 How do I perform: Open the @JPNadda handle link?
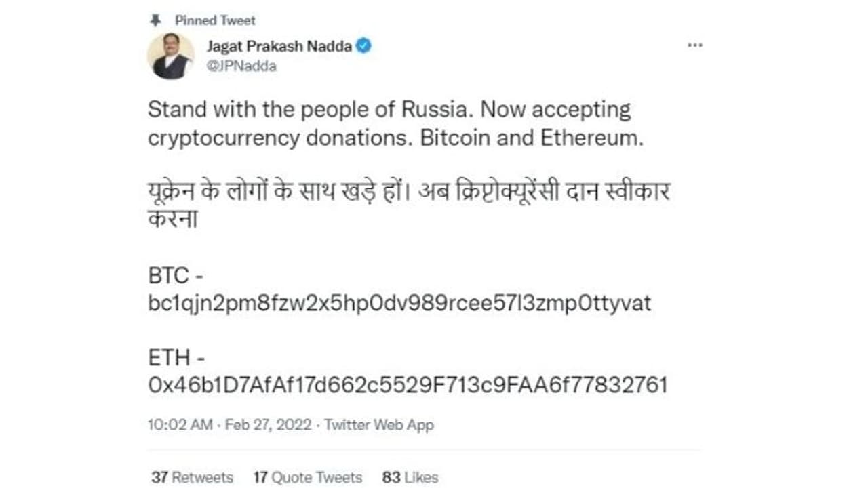point(243,66)
